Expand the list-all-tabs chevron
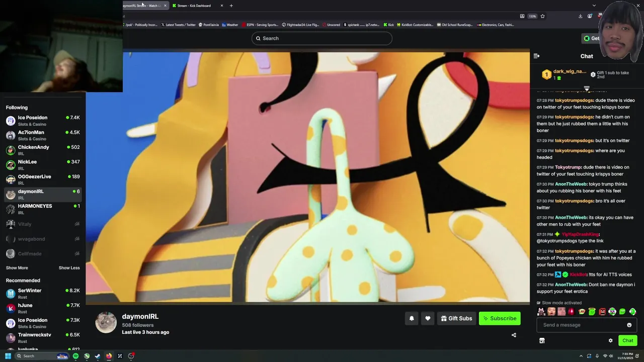The image size is (644, 362). 594,6
